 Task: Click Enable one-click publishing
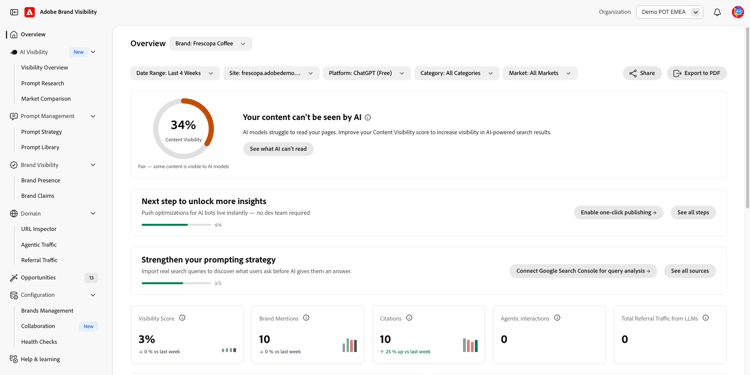click(x=618, y=212)
